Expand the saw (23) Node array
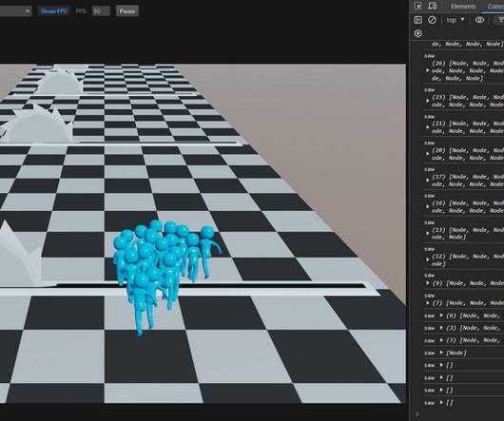Image resolution: width=504 pixels, height=421 pixels. pos(428,101)
